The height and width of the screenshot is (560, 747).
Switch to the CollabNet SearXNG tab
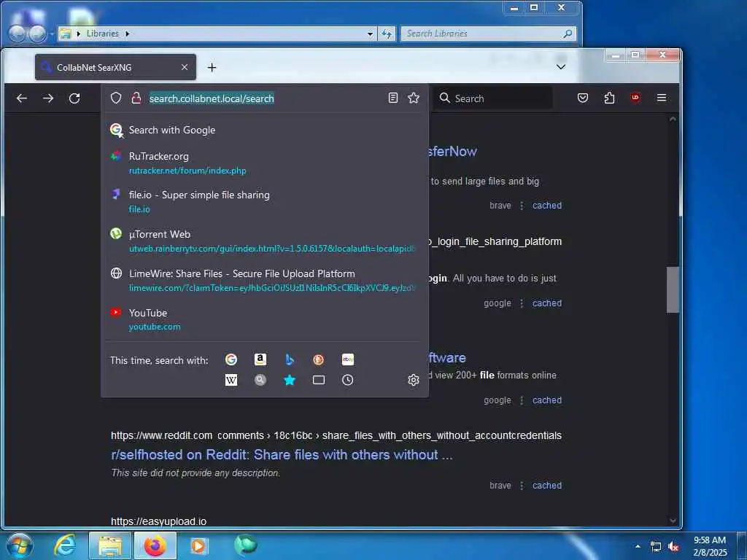[115, 67]
